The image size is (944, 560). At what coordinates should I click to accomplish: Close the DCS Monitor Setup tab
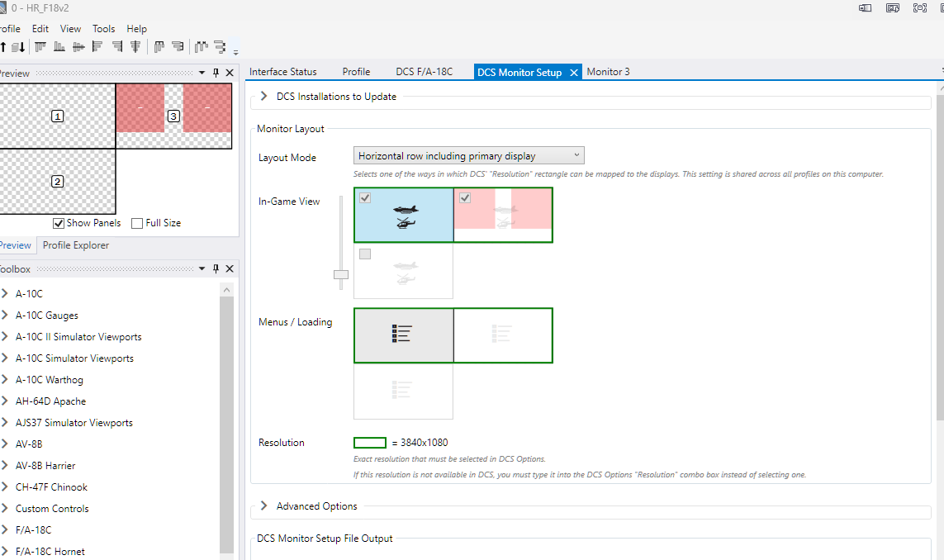click(x=574, y=72)
